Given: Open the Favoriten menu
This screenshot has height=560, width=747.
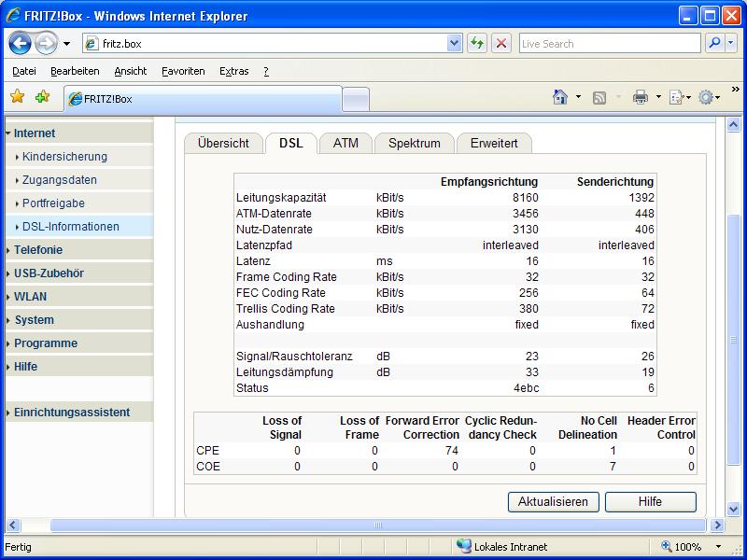Looking at the screenshot, I should pos(183,71).
